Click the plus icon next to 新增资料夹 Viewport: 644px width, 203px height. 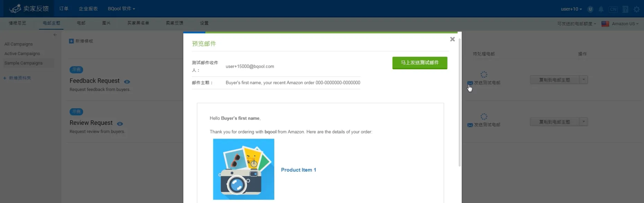point(5,78)
